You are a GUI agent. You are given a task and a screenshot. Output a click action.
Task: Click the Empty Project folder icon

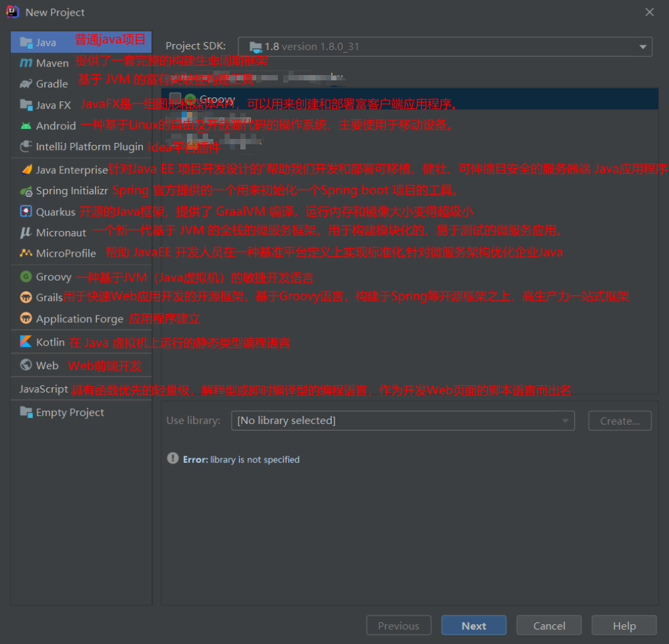[x=26, y=412]
